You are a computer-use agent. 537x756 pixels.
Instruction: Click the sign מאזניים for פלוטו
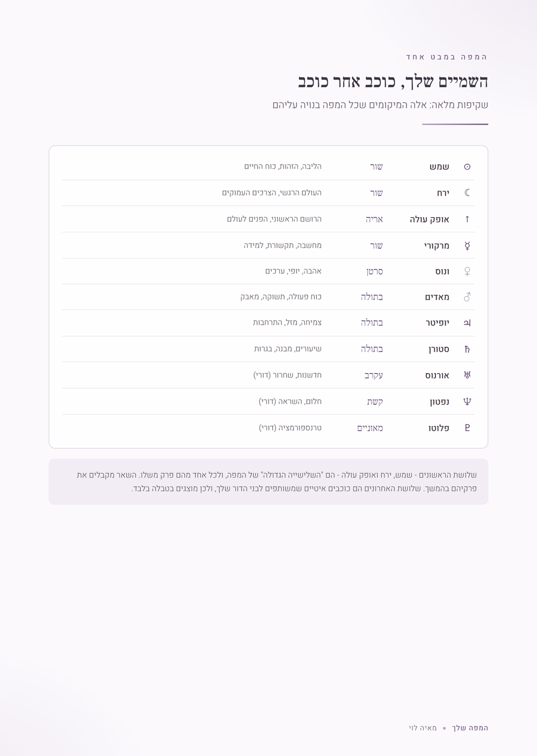point(370,428)
